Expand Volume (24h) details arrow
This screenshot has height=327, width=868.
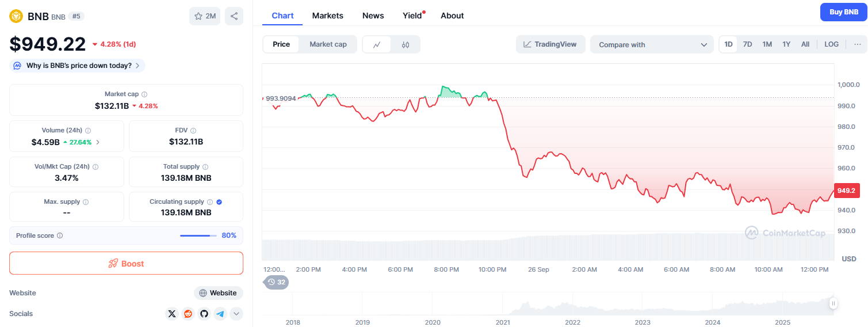(x=98, y=142)
